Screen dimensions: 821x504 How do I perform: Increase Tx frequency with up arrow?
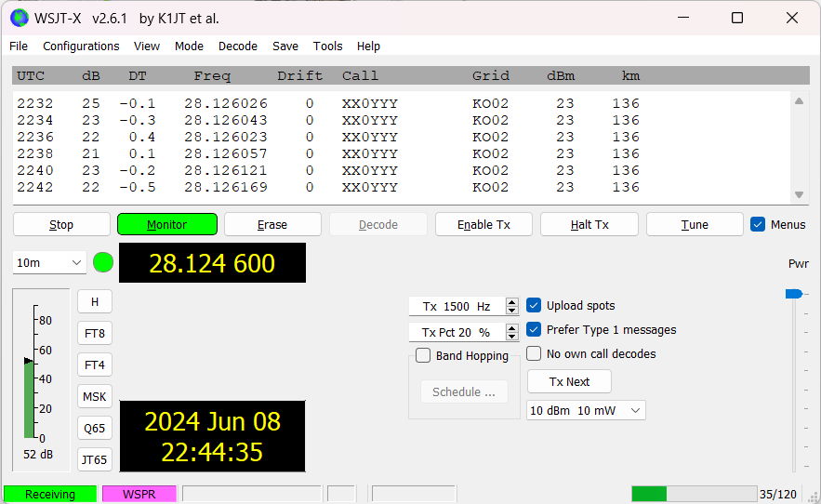coord(512,302)
